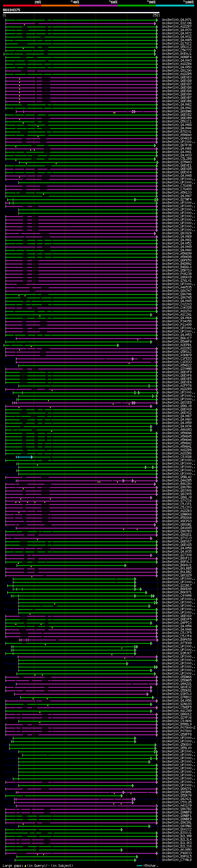Open the UniRef100_P07900-2 isoform hit
197x868 pixels.
click(x=179, y=728)
